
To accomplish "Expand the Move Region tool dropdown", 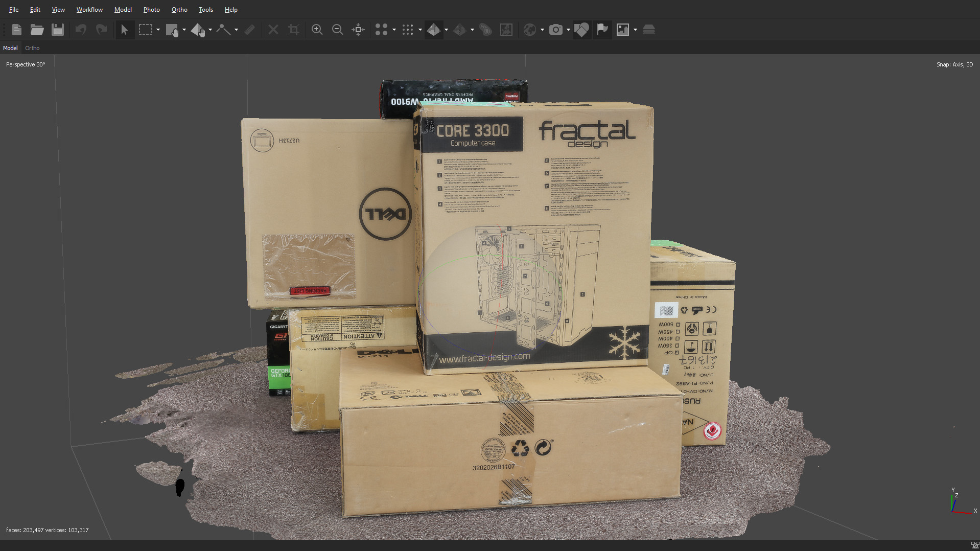I will pyautogui.click(x=184, y=30).
